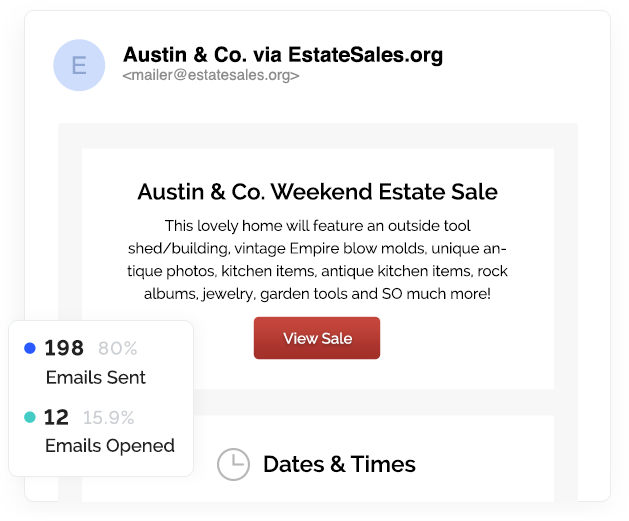Click the 'garden tools and SO much more' line
629x521 pixels.
(317, 294)
